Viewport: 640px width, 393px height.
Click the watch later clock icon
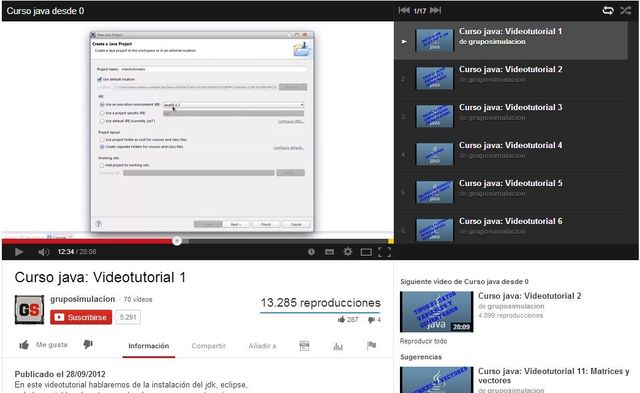311,252
